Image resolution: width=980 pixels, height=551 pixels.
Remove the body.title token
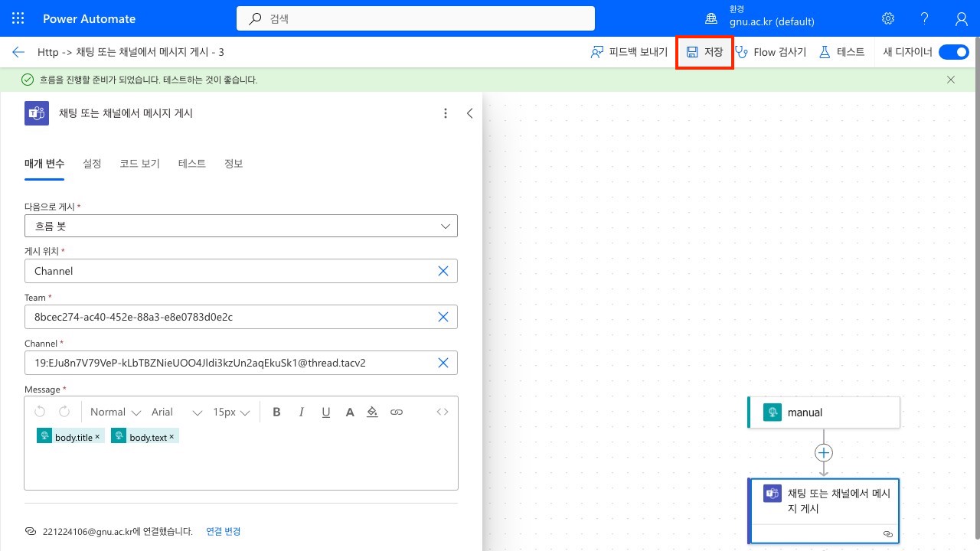point(98,437)
